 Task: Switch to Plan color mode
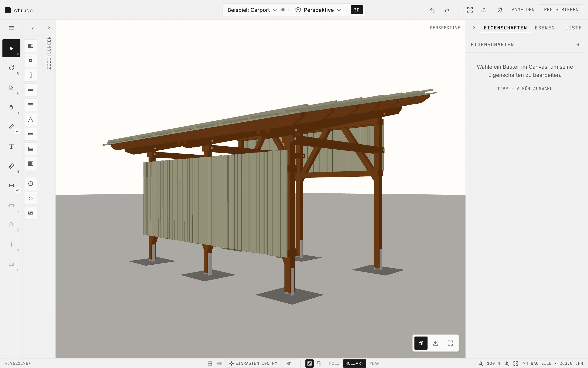374,363
